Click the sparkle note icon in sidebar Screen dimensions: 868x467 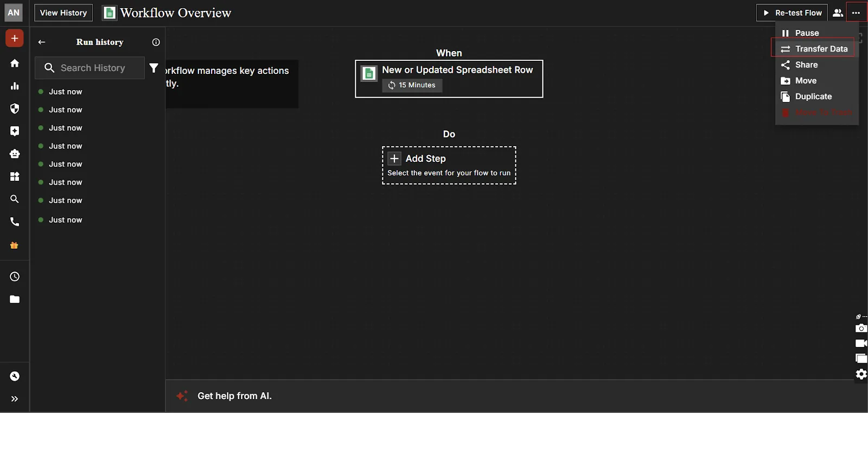point(15,131)
